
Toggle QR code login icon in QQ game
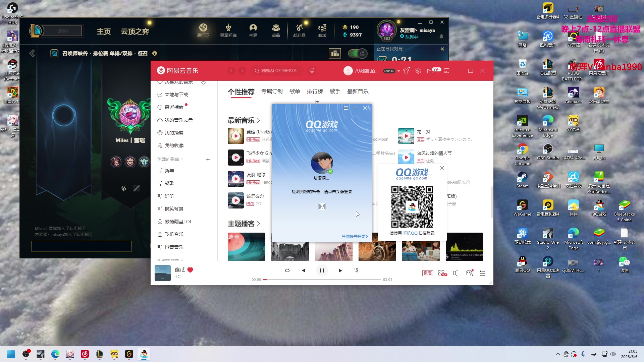pyautogui.click(x=322, y=206)
